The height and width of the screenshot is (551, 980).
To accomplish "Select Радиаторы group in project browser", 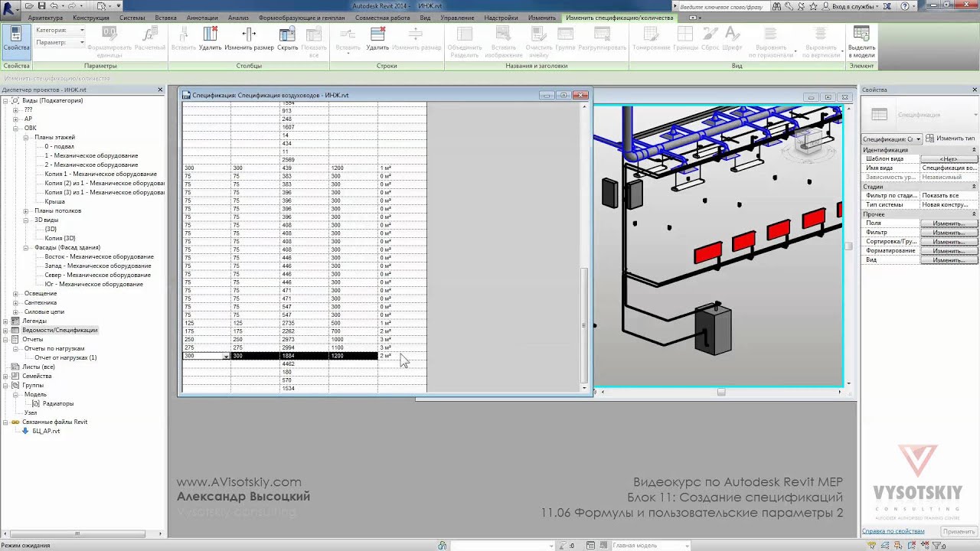I will [58, 404].
